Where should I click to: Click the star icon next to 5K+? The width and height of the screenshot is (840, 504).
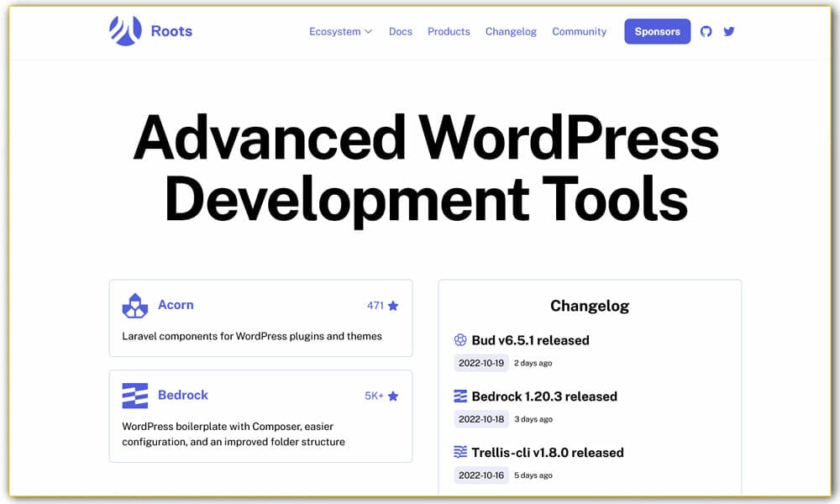pos(393,396)
